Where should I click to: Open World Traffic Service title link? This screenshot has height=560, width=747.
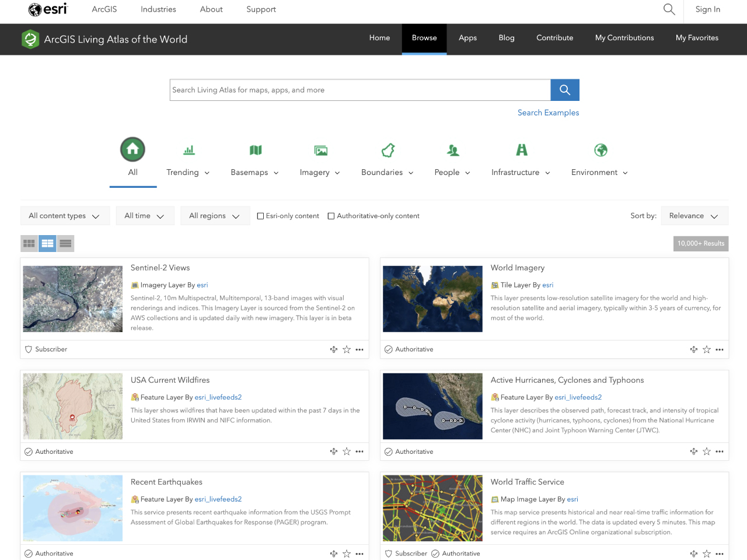pos(527,482)
